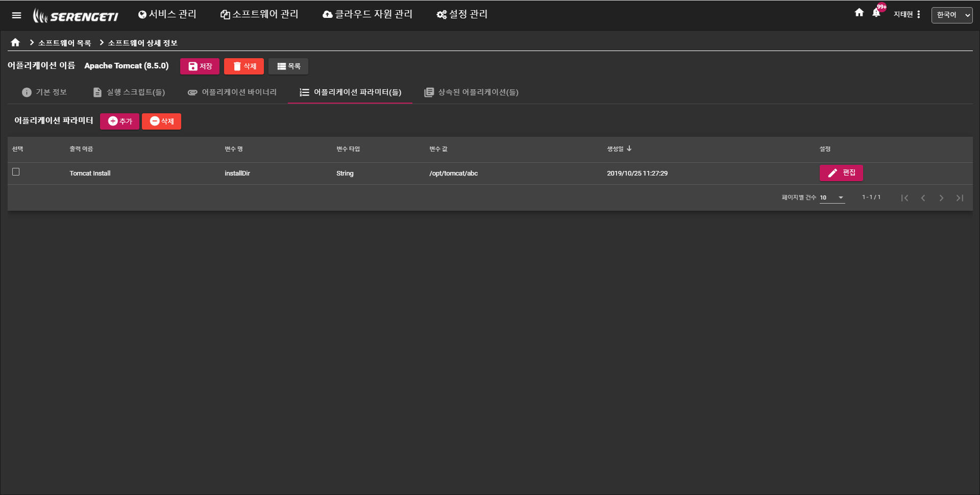Open 소프트웨어 목록 breadcrumb link
Viewport: 980px width, 495px height.
[x=64, y=43]
